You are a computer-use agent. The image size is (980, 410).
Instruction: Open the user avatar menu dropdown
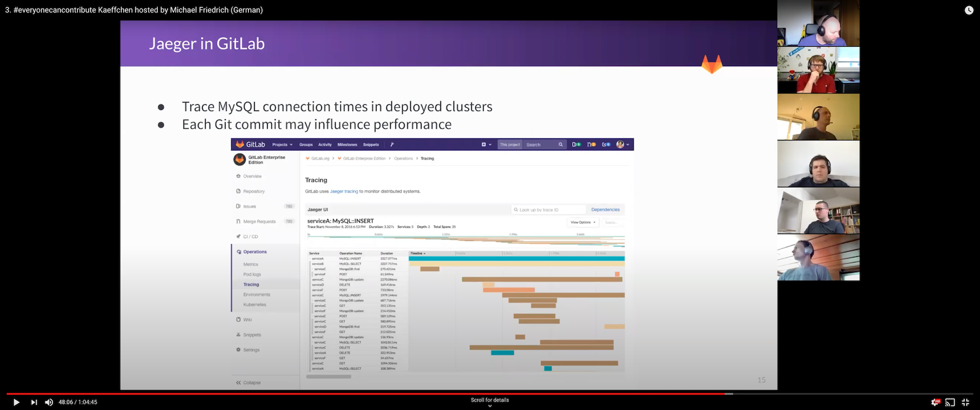[622, 145]
